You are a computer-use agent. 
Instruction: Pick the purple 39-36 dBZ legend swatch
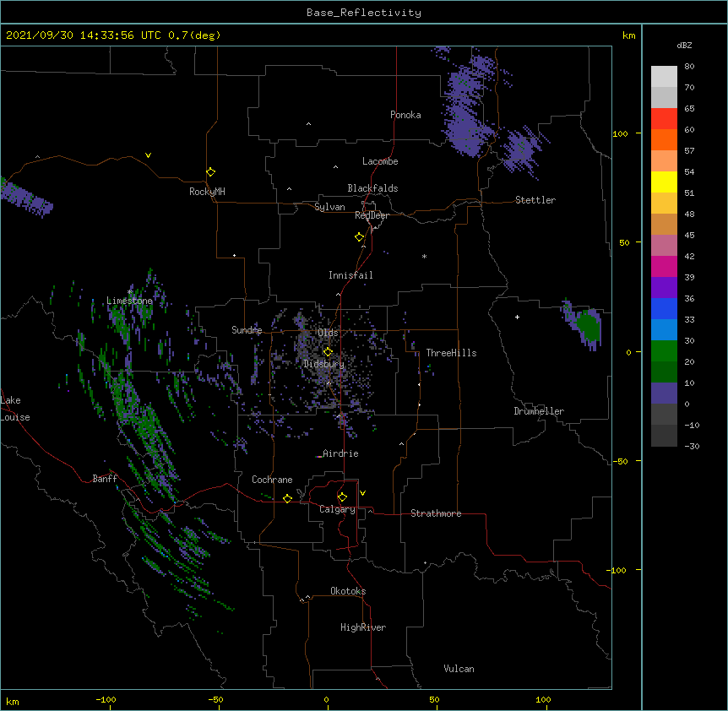coord(664,288)
